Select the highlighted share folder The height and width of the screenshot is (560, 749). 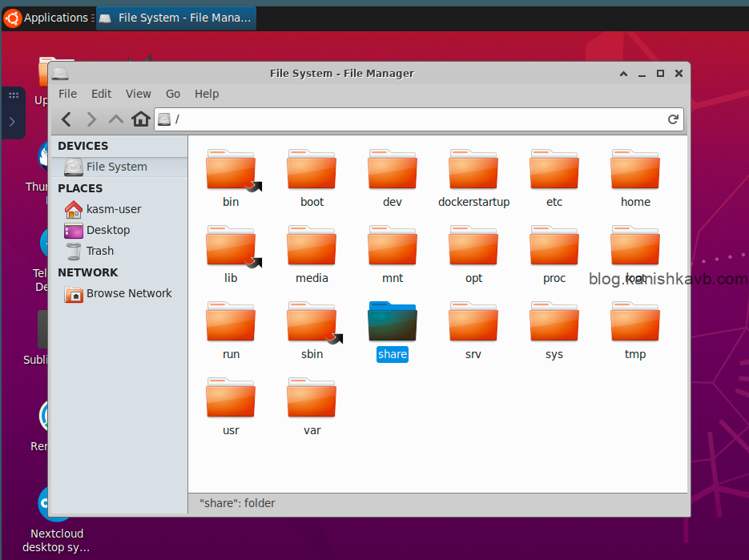[393, 322]
